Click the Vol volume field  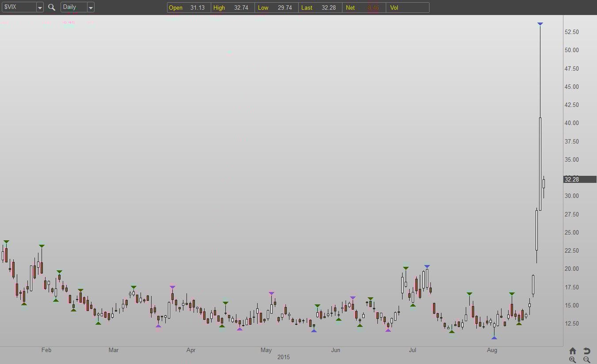407,8
